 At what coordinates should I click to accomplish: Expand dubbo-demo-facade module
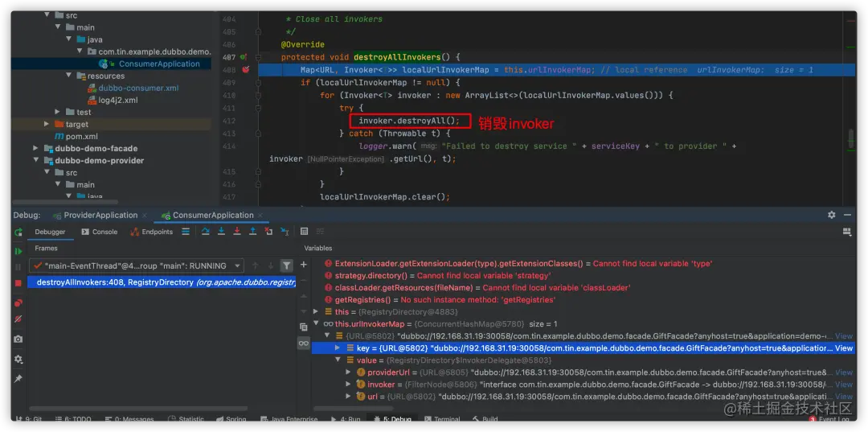click(36, 149)
